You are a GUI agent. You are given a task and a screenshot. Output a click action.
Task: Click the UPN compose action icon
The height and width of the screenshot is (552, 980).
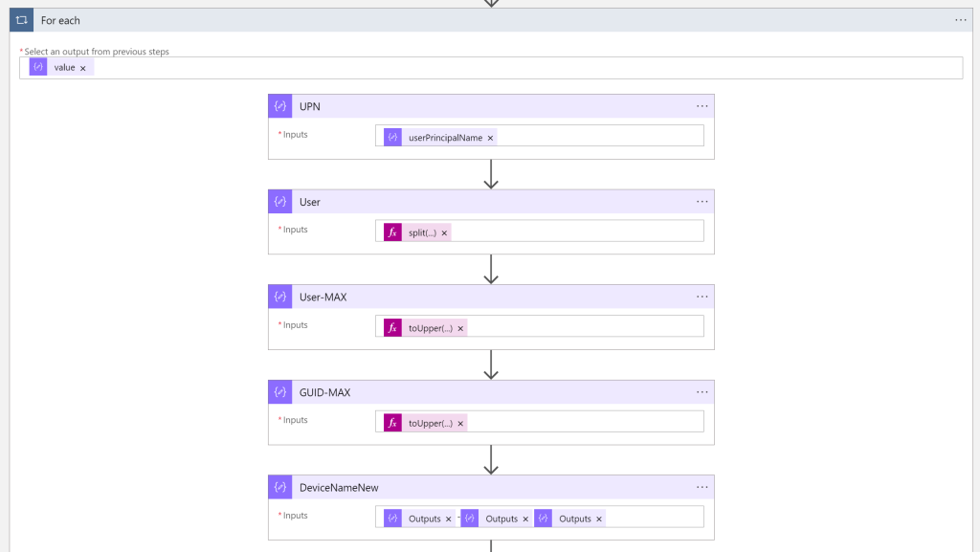(x=280, y=106)
